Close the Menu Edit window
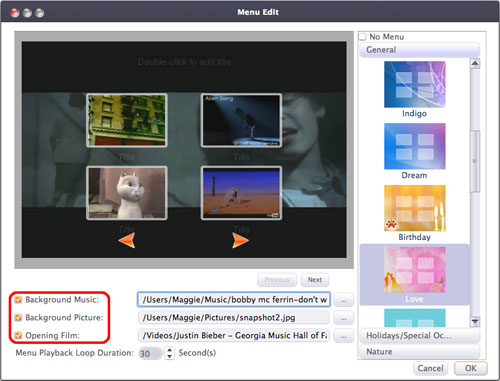Viewport: 500px width, 381px height. pos(15,13)
